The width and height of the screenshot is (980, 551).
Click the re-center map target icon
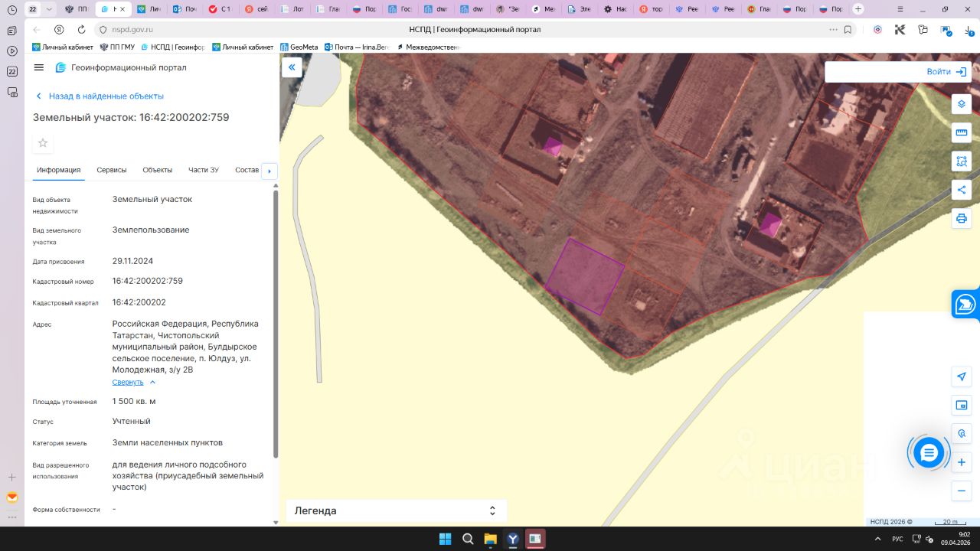click(962, 434)
